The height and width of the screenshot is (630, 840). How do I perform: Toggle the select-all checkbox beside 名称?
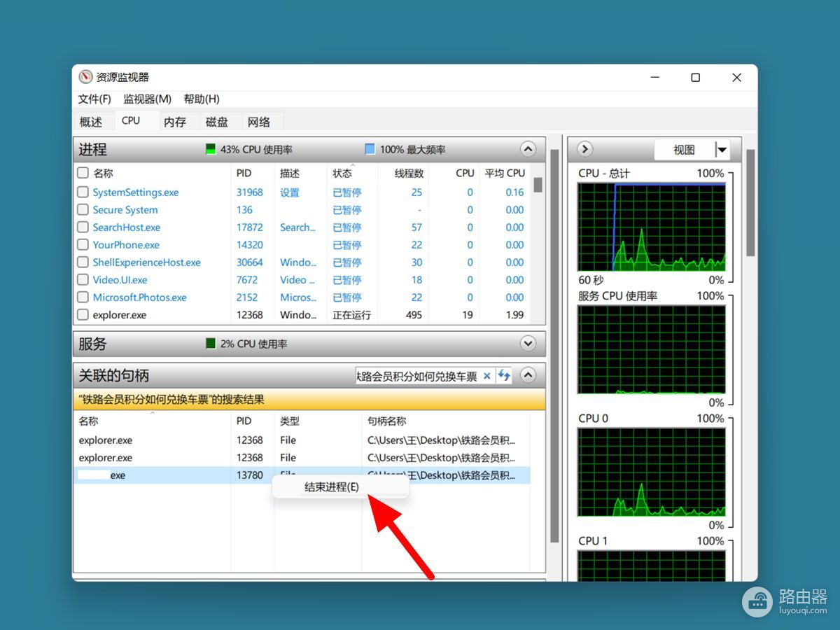tap(83, 173)
